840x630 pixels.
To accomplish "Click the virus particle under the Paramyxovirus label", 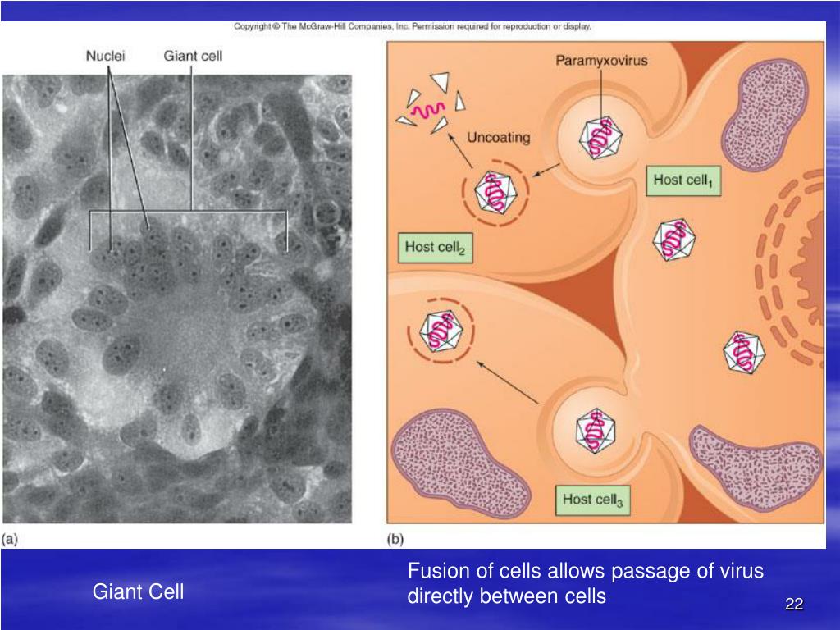I will [x=600, y=139].
